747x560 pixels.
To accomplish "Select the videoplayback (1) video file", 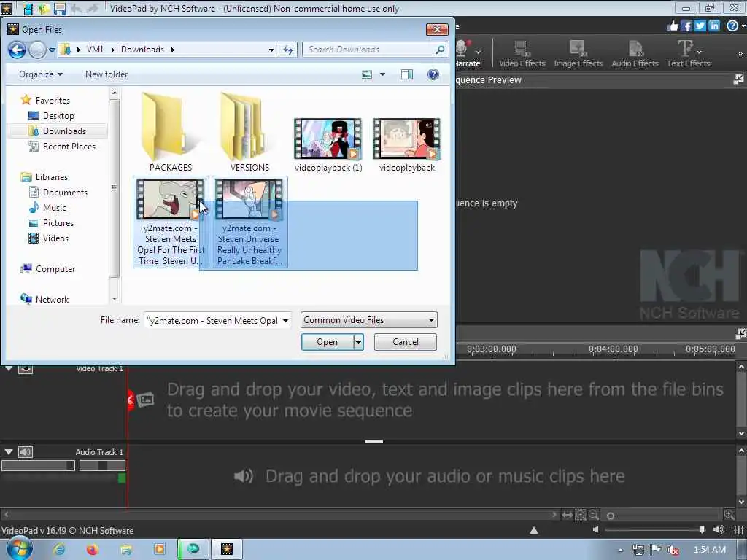I will 328,145.
